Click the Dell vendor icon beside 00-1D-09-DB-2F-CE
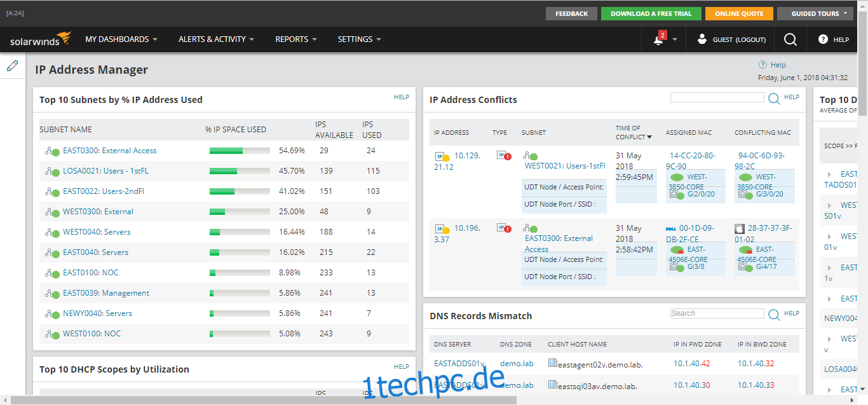Image resolution: width=868 pixels, height=405 pixels. (x=670, y=228)
